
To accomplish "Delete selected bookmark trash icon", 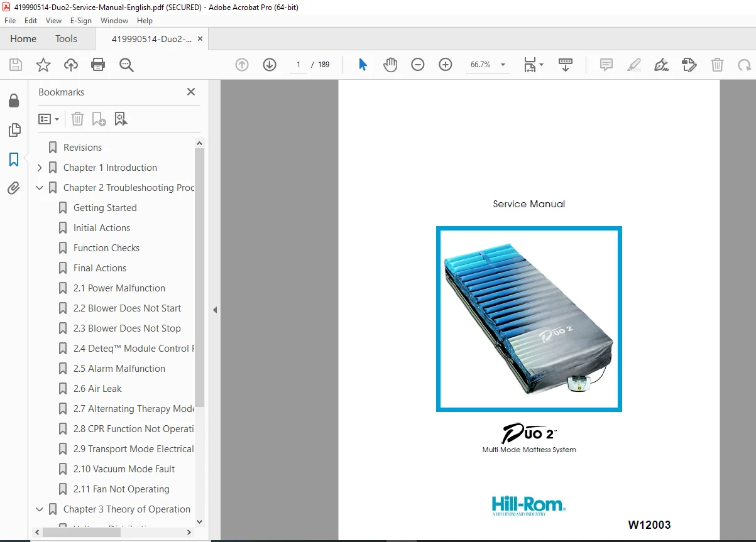I will pos(77,119).
